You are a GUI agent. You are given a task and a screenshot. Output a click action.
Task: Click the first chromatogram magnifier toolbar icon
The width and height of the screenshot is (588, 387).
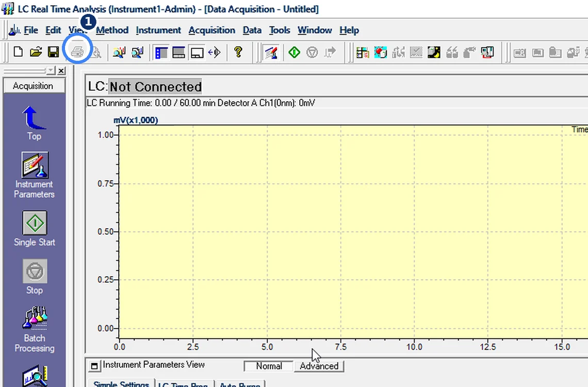click(119, 53)
